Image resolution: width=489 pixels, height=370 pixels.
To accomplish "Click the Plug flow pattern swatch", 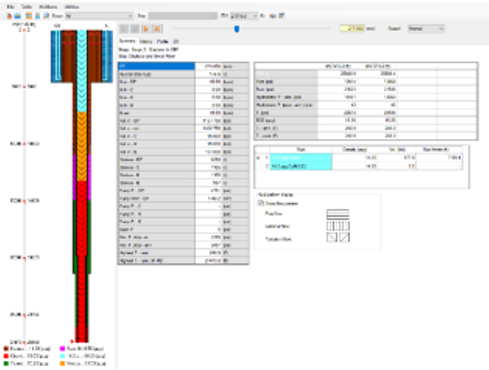I will click(x=338, y=214).
